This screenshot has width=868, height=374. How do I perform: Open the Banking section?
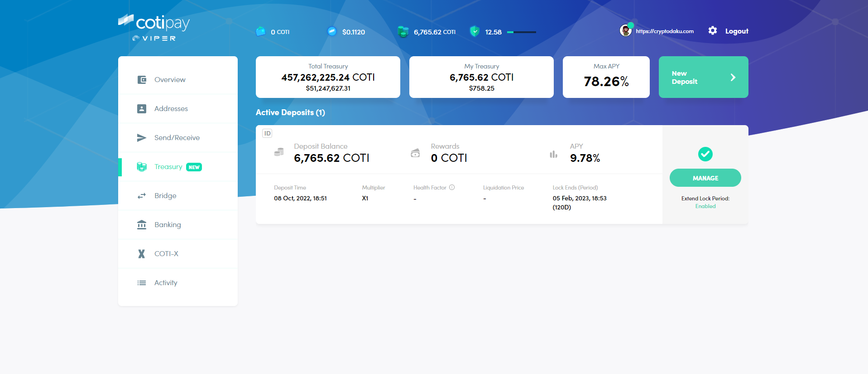[x=178, y=225]
